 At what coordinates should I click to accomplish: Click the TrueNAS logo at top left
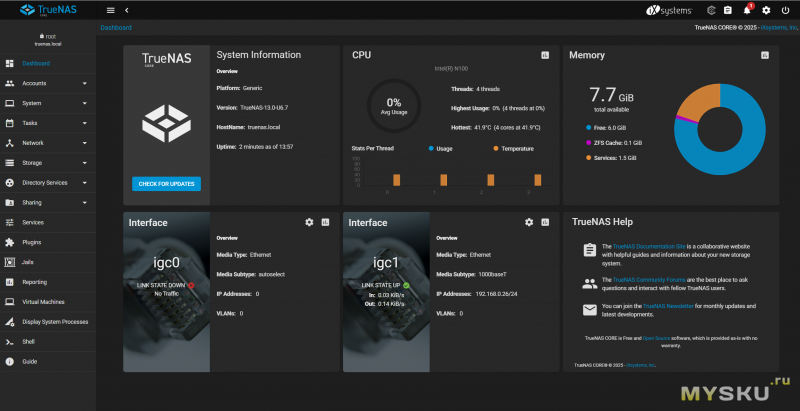(x=48, y=10)
